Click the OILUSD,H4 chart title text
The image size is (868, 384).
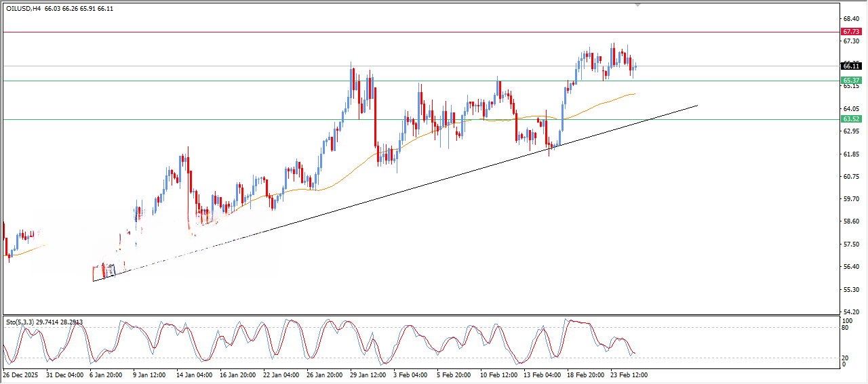(x=24, y=9)
